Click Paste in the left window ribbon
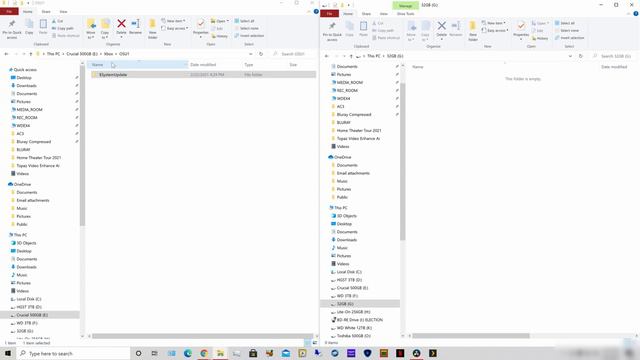The width and height of the screenshot is (640, 360). click(x=43, y=27)
